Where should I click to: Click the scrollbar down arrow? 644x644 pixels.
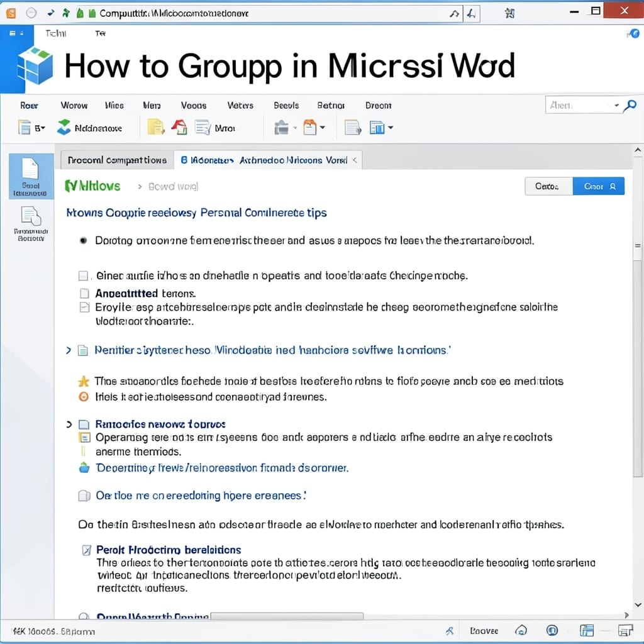[638, 605]
